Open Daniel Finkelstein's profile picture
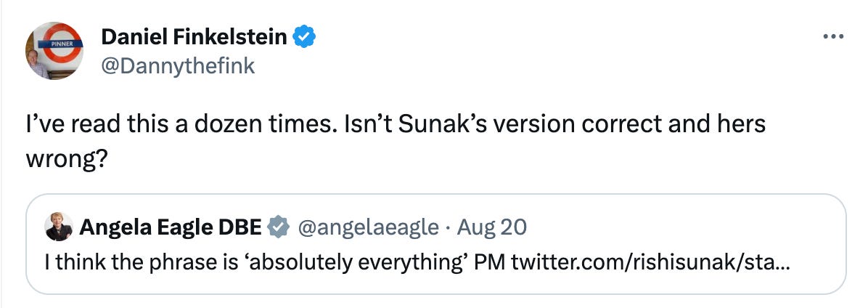Viewport: 868px width, 308px height. [x=54, y=50]
